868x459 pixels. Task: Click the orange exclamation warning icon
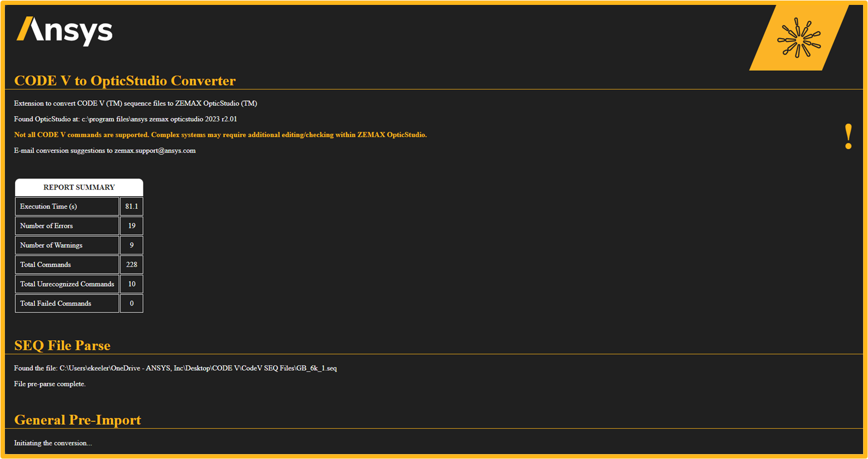(848, 137)
